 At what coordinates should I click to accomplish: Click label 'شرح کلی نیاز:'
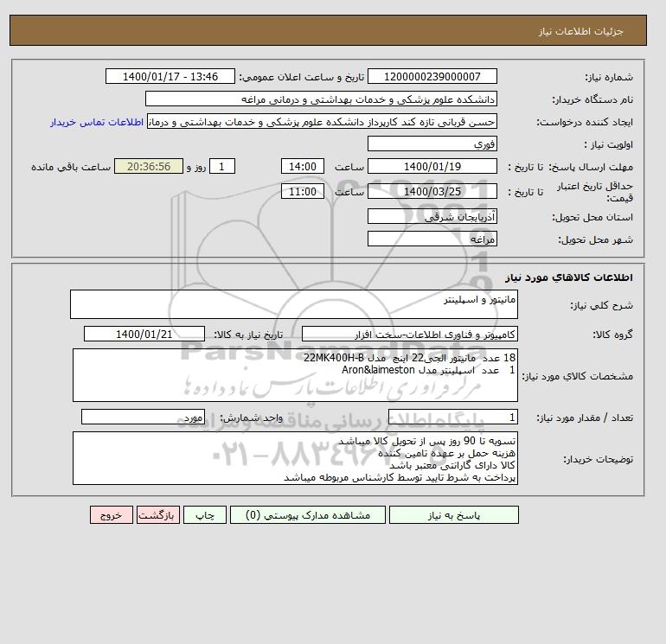coord(601,306)
